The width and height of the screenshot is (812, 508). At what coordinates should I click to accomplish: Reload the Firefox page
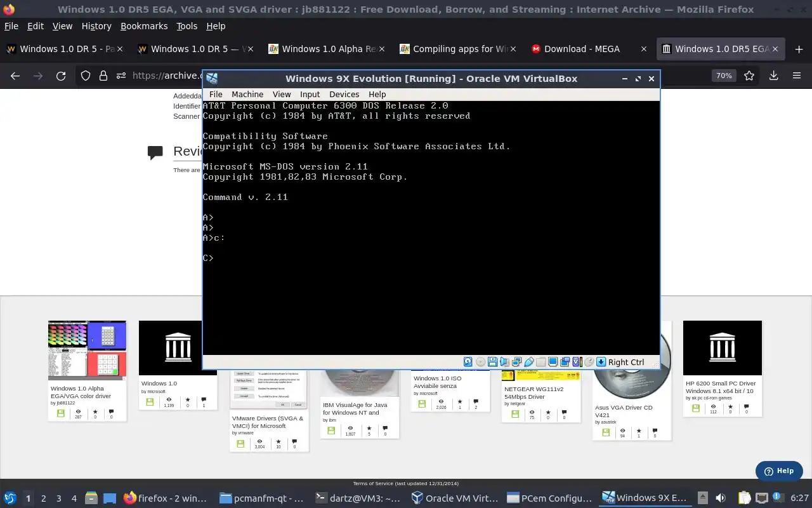coord(61,76)
